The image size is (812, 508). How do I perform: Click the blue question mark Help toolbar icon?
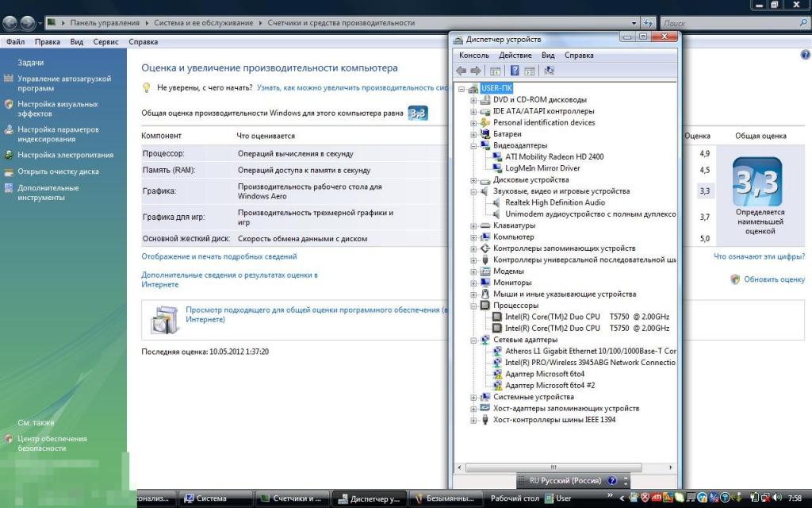[515, 71]
